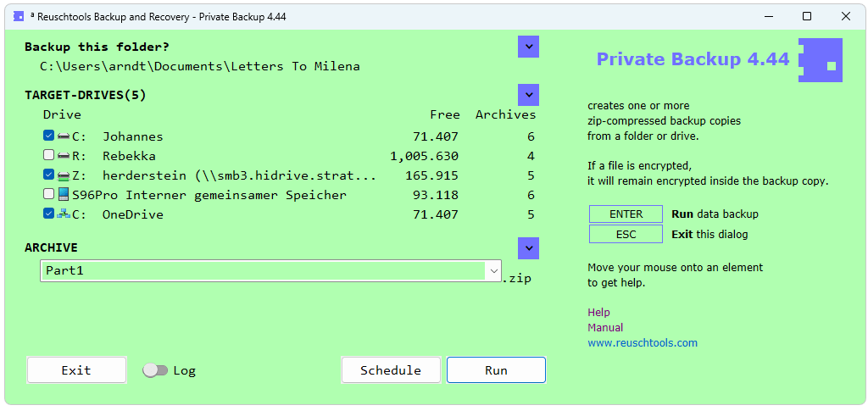Image resolution: width=868 pixels, height=411 pixels.
Task: Click the Private Backup logo icon
Action: tap(820, 60)
